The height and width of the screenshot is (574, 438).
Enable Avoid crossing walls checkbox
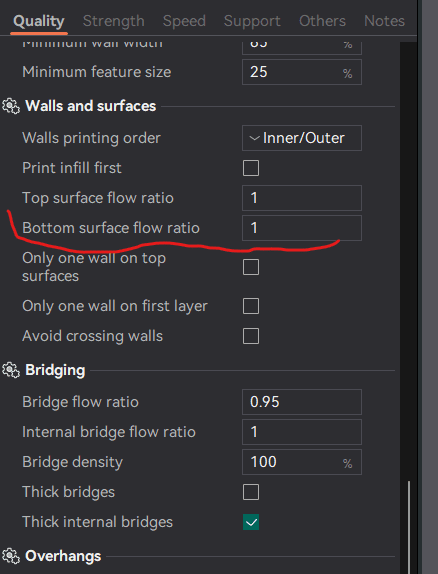tap(251, 336)
